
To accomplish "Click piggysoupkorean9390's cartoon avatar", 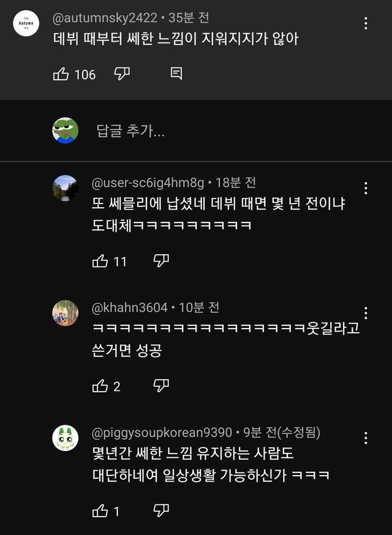I will (65, 438).
